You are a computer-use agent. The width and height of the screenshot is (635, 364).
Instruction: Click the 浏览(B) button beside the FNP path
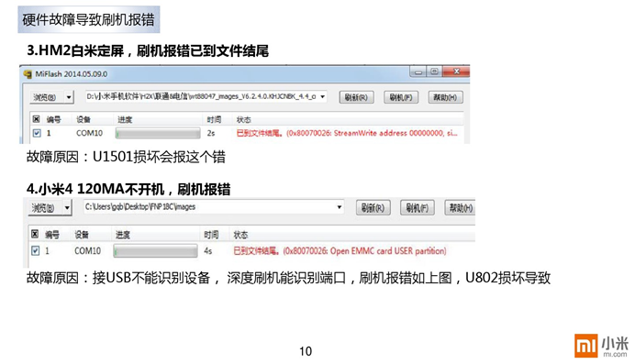[x=45, y=208]
